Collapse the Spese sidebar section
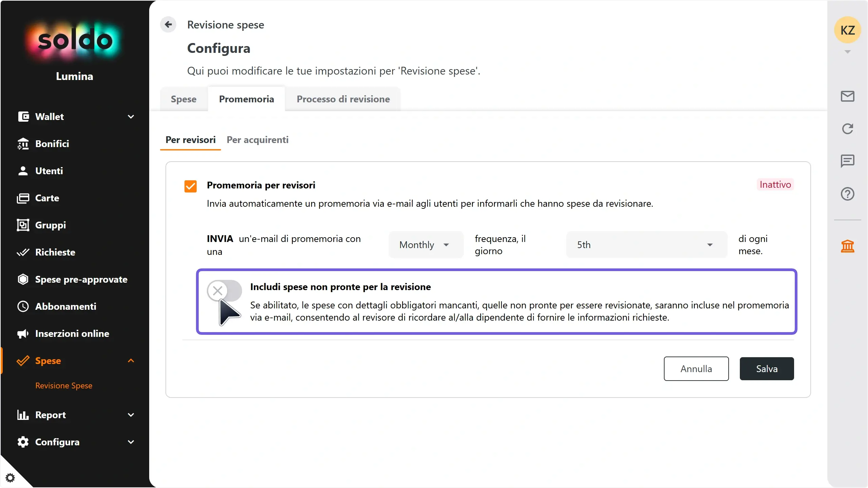This screenshot has height=488, width=868. 131,361
